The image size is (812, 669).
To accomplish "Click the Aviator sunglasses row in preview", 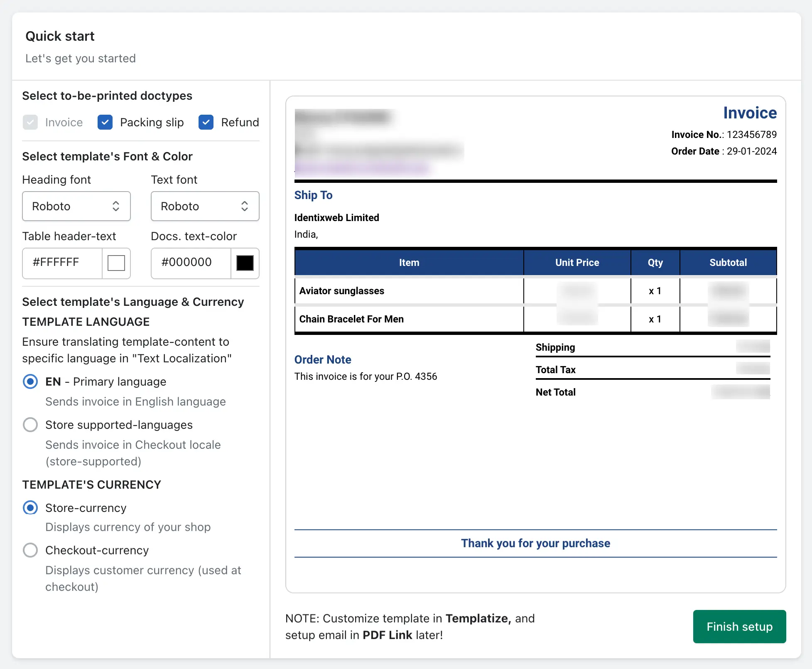I will tap(342, 291).
